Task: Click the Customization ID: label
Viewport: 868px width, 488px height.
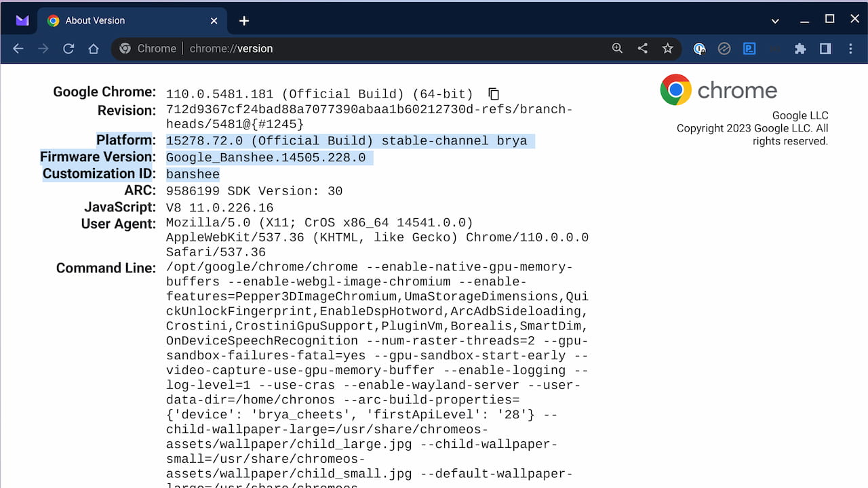Action: point(100,174)
